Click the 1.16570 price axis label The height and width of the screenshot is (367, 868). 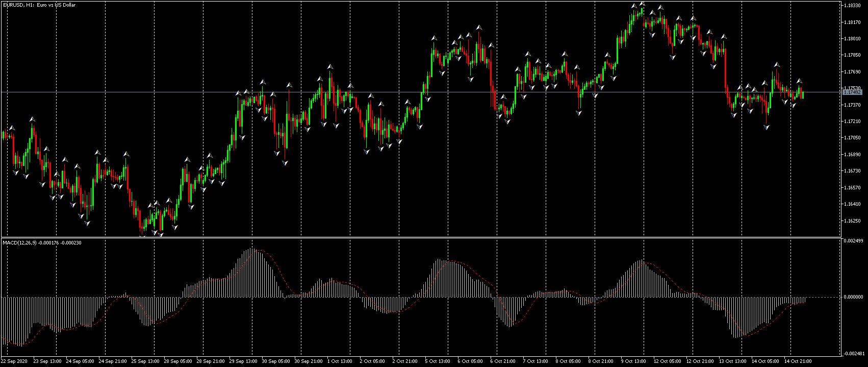852,188
